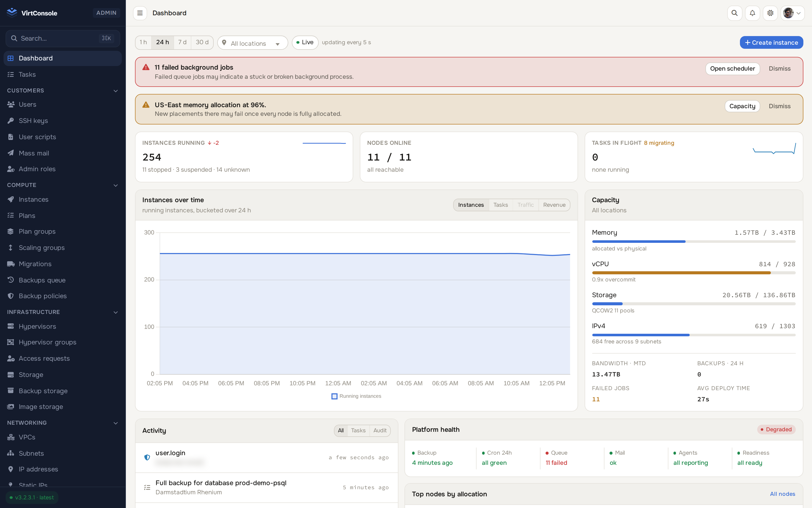The height and width of the screenshot is (508, 812).
Task: Click the vCPU capacity bar
Action: (x=693, y=273)
